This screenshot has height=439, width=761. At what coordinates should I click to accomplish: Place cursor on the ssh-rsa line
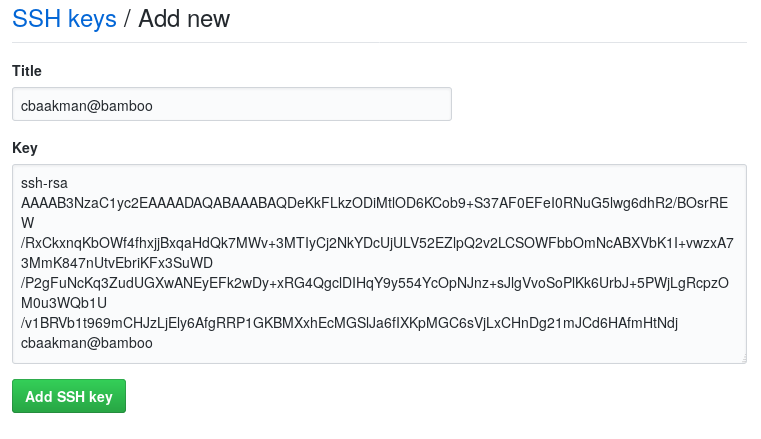click(x=45, y=183)
